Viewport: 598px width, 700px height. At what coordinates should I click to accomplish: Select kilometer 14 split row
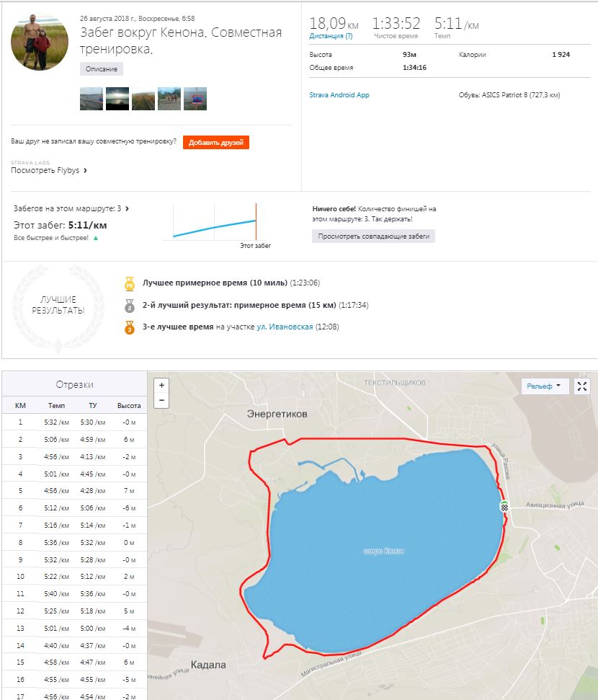pyautogui.click(x=75, y=645)
